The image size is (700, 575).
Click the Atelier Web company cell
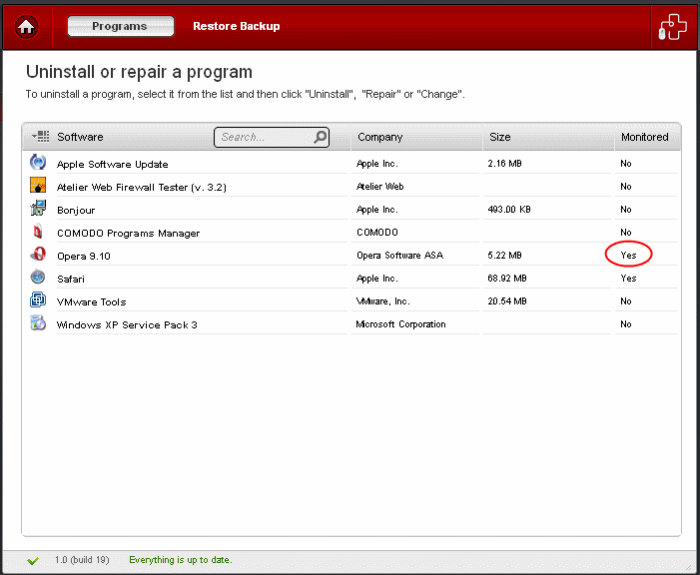click(x=380, y=187)
